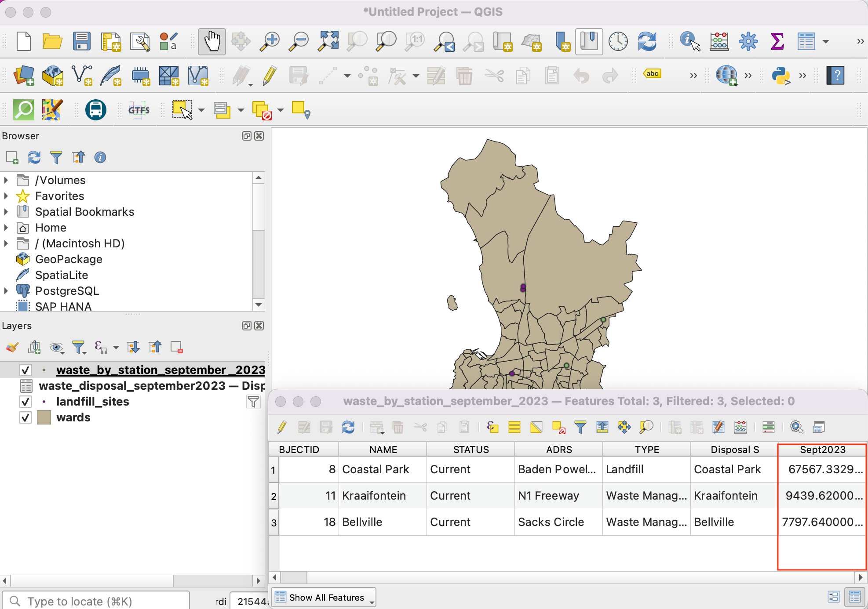868x609 pixels.
Task: Open the Show All Features dropdown
Action: [x=325, y=598]
